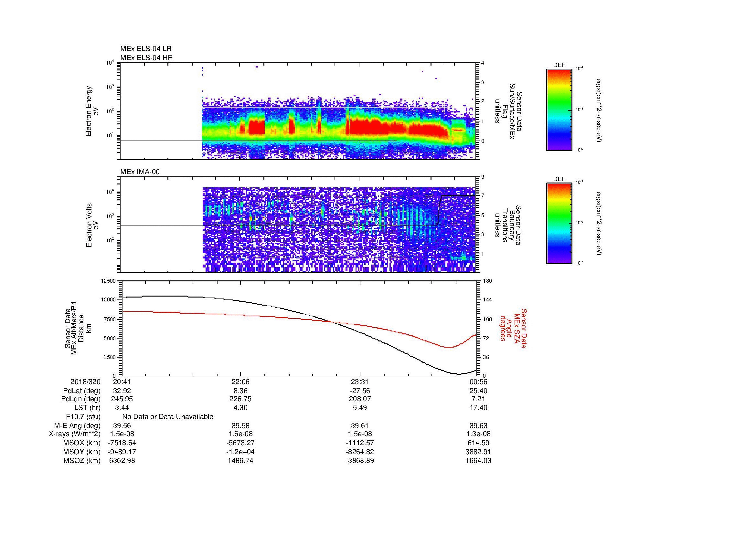This screenshot has width=756, height=534.
Task: Click 'No Data or Data Unavailable' text
Action: [168, 417]
